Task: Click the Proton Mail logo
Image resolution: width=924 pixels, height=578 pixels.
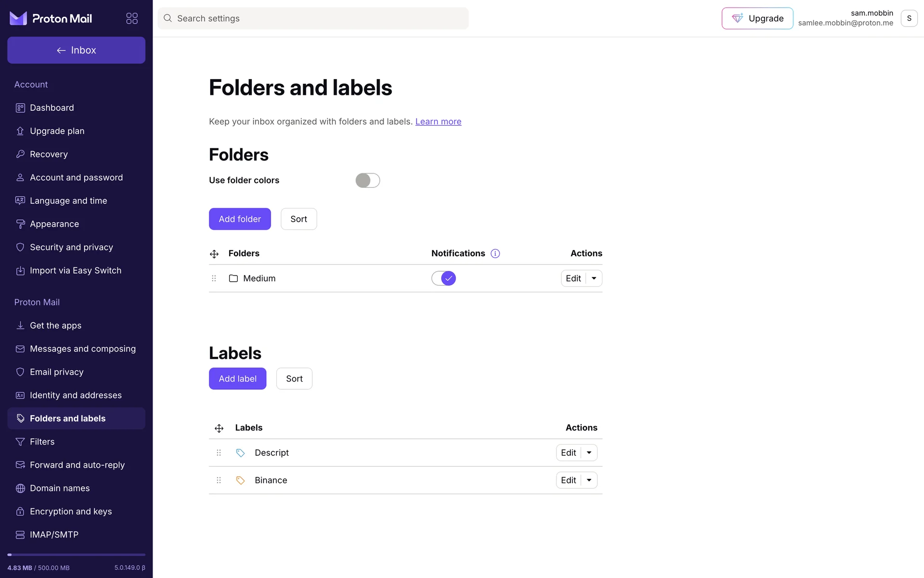Action: (x=51, y=18)
